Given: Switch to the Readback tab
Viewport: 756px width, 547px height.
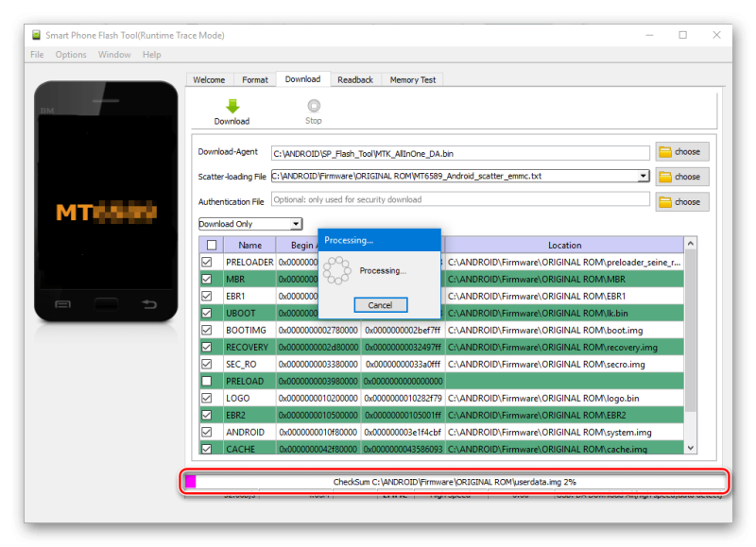Looking at the screenshot, I should (355, 79).
